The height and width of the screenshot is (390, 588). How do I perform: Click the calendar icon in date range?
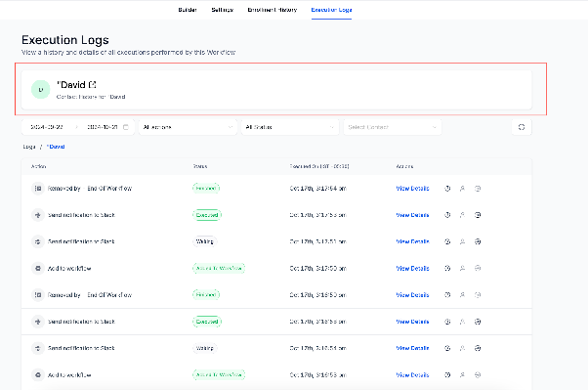(x=126, y=127)
